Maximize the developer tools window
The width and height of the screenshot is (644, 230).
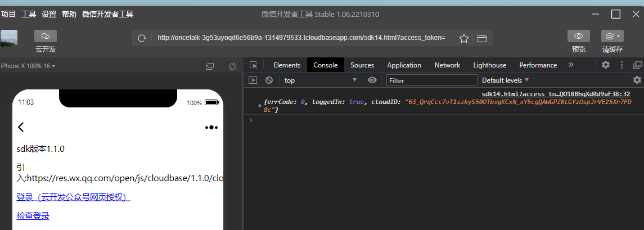click(616, 15)
